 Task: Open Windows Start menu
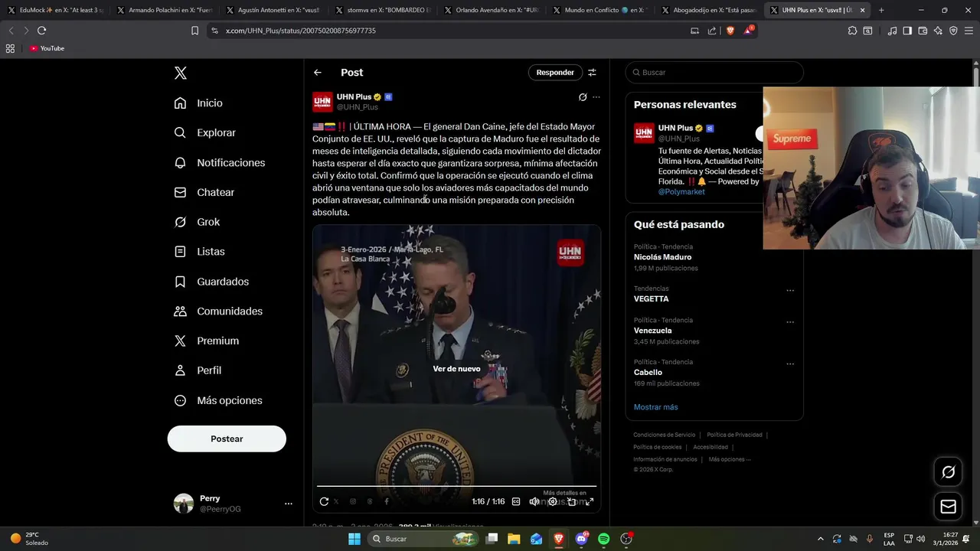[354, 539]
